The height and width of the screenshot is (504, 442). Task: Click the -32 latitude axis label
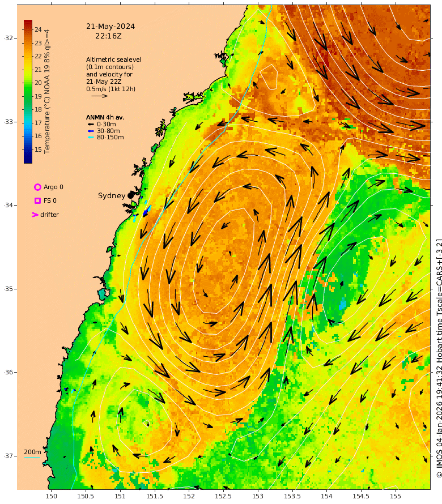(x=9, y=38)
